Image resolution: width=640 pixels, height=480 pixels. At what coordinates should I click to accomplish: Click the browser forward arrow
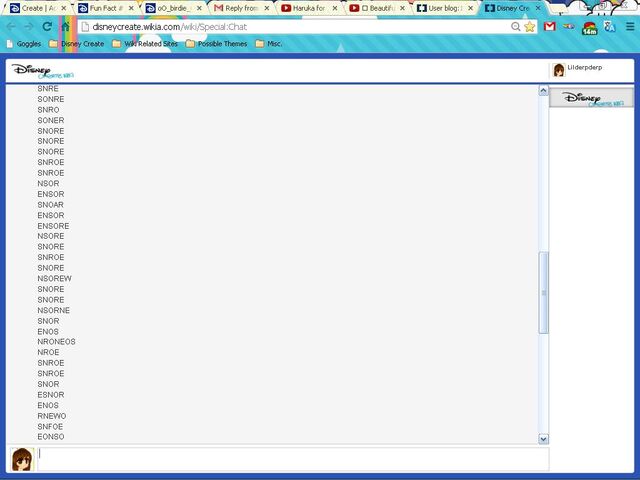coord(29,27)
